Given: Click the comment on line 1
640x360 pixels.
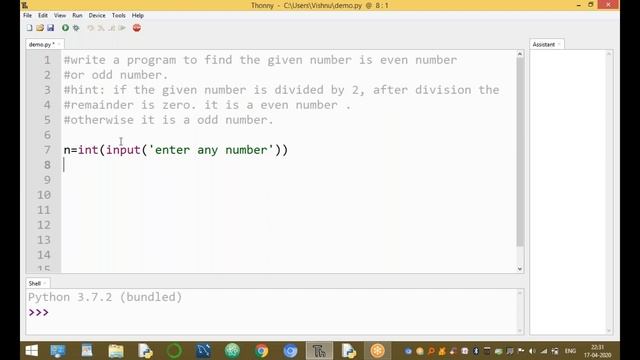Looking at the screenshot, I should tap(260, 60).
